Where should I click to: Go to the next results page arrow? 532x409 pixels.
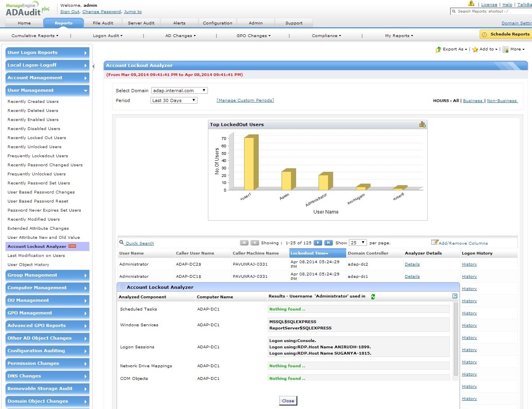(318, 243)
